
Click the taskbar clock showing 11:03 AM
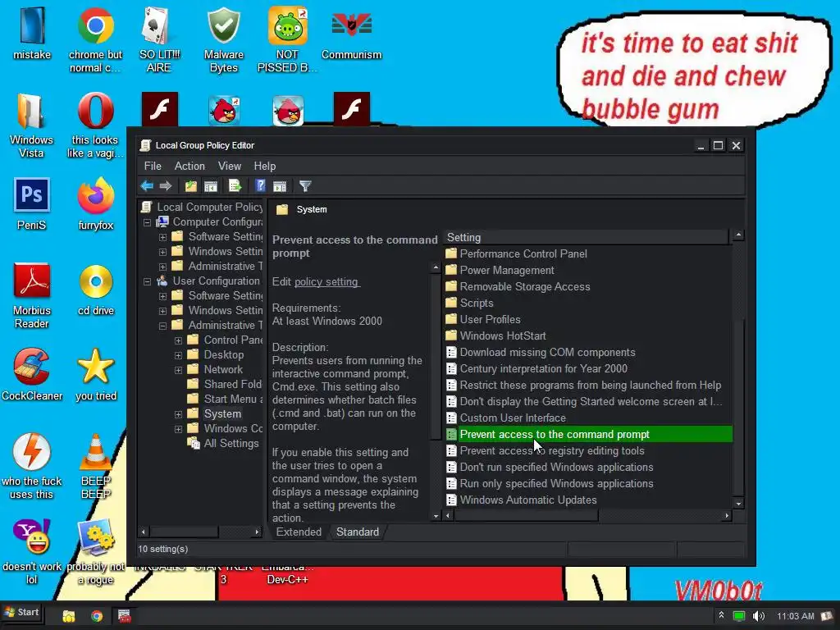point(795,616)
